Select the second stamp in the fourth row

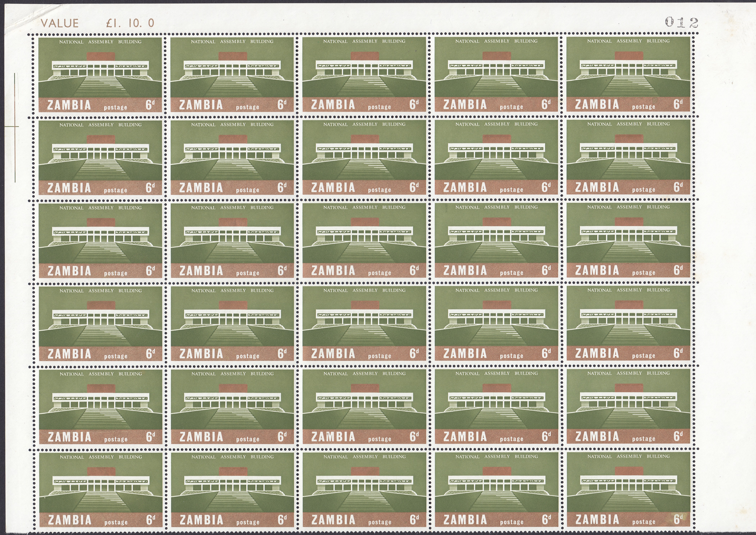(x=232, y=323)
